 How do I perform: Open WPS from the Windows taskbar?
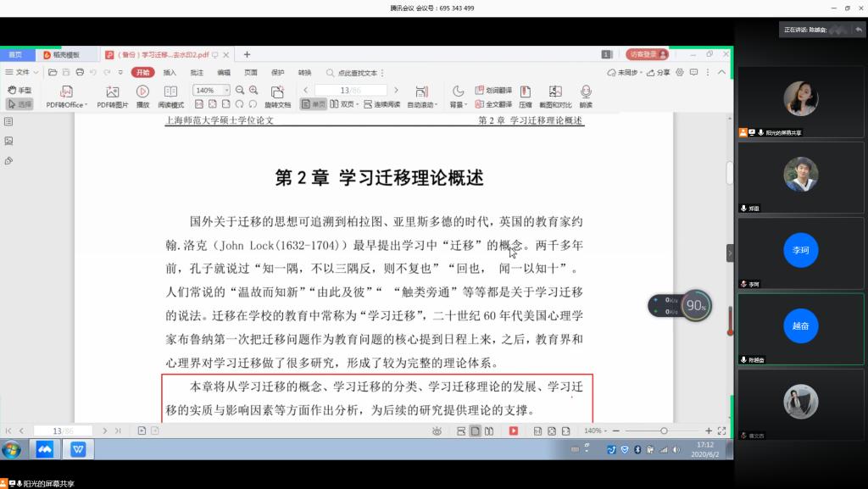tap(78, 449)
